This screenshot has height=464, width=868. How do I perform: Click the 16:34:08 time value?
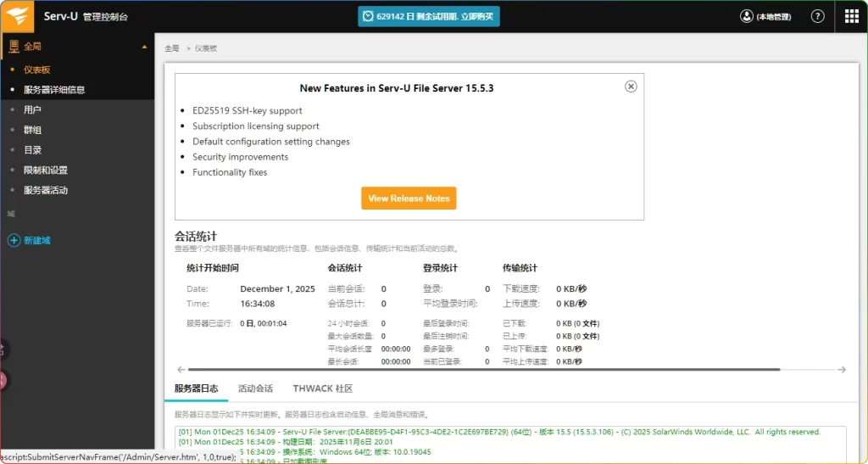(x=258, y=304)
